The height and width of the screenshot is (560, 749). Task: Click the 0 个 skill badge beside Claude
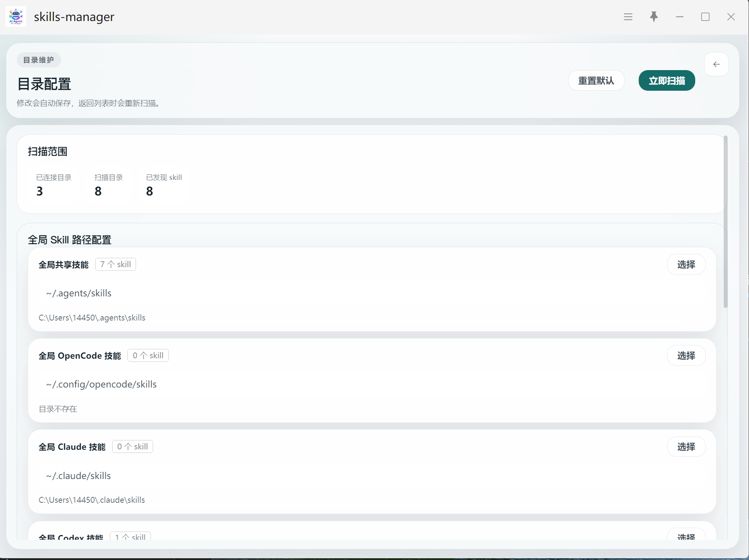(132, 447)
